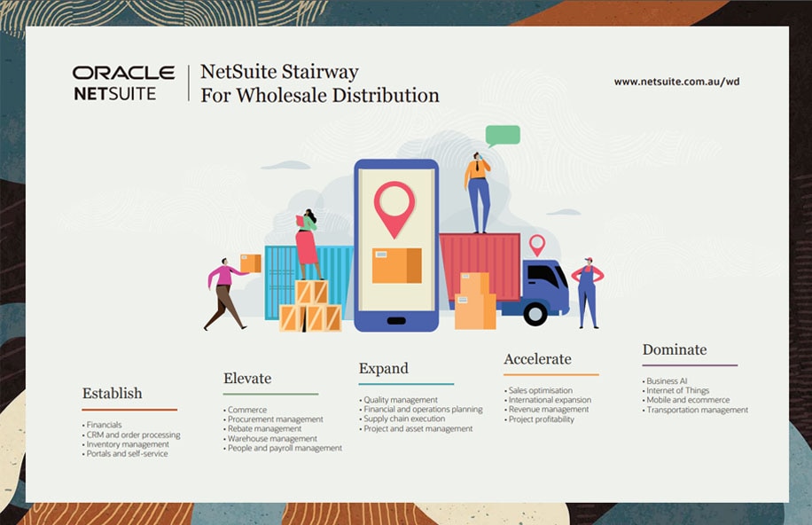
Task: Click the red location pin on the smartphone
Action: tap(396, 201)
